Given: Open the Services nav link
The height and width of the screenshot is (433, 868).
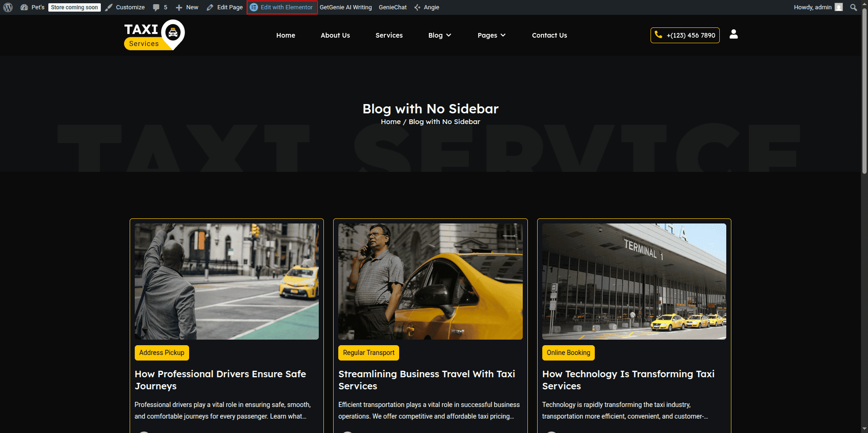Looking at the screenshot, I should tap(389, 35).
